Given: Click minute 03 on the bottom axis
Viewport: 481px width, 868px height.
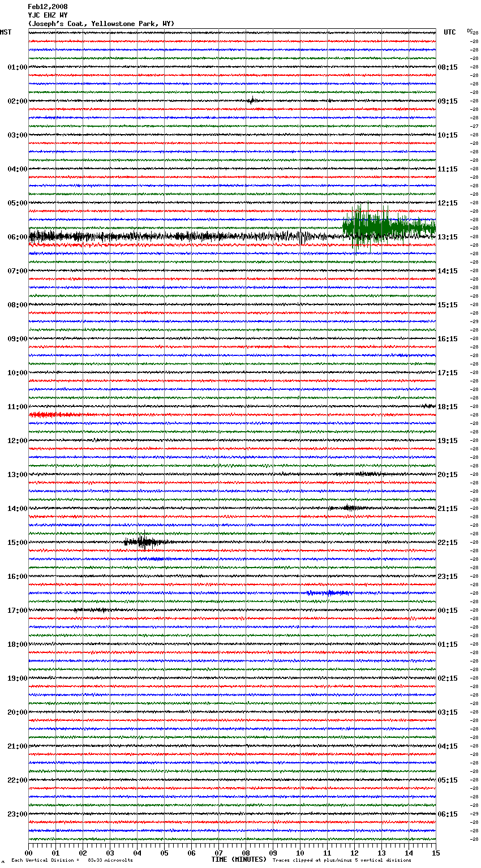Looking at the screenshot, I should point(110,853).
